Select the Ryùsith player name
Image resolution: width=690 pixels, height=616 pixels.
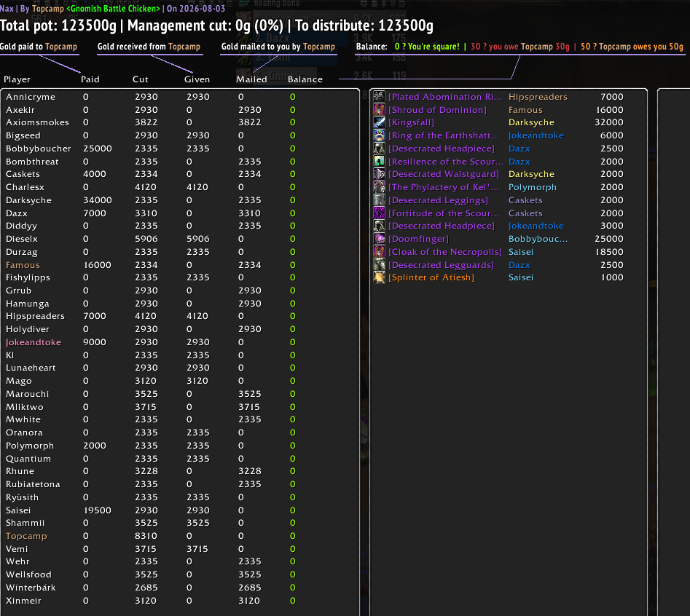point(22,497)
